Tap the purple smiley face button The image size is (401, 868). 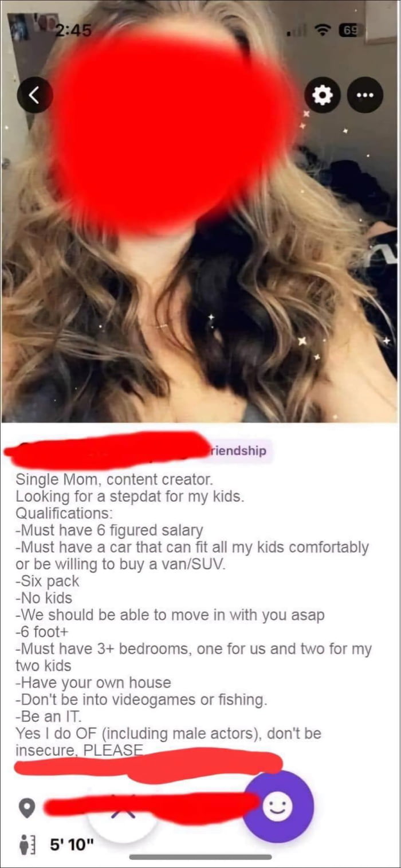(x=278, y=807)
